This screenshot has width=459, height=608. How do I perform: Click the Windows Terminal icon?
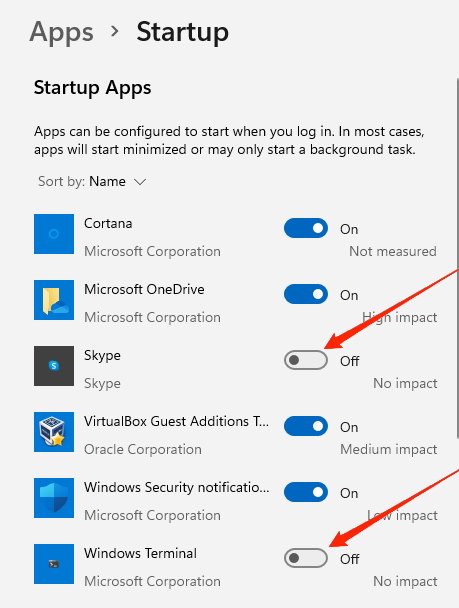point(54,563)
